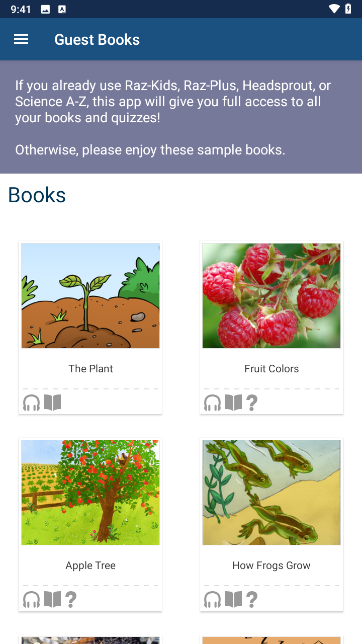This screenshot has height=644, width=362.
Task: Open the quiz question mark for Fruit Colors
Action: pyautogui.click(x=252, y=403)
